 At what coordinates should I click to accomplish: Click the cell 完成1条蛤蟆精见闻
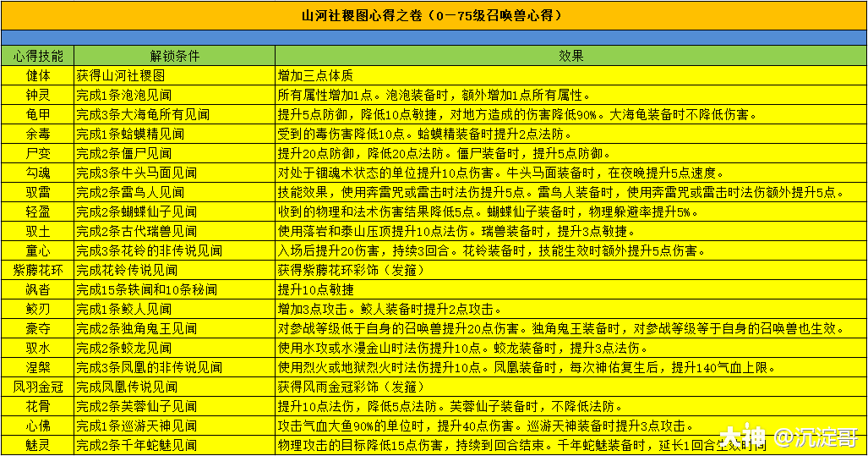(x=174, y=134)
